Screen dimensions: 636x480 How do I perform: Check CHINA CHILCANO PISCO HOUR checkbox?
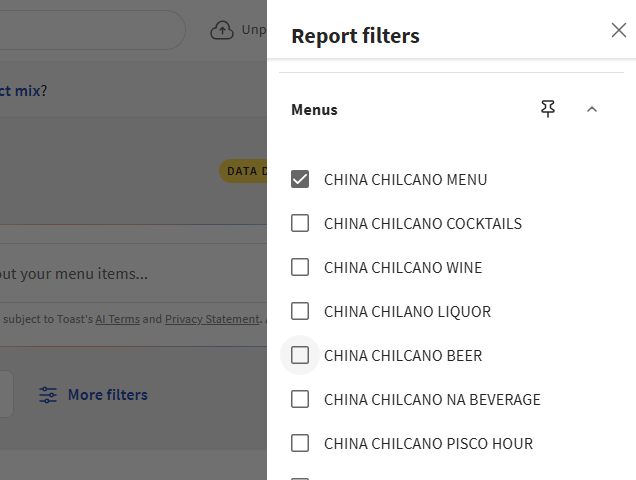click(300, 443)
